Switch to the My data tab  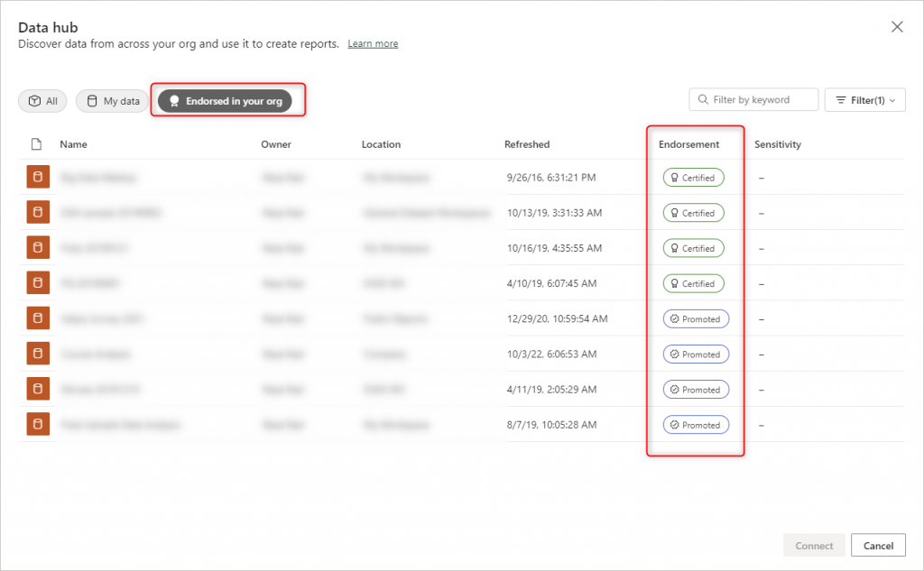[113, 101]
